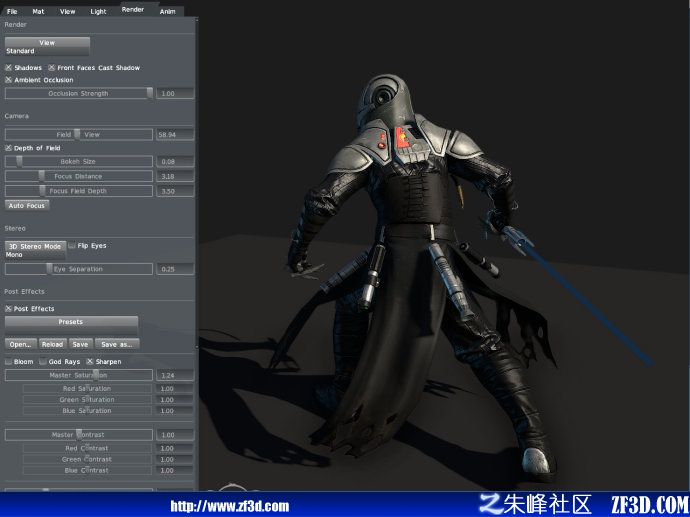Viewport: 690px width, 517px height.
Task: Adjust the Focus Distance slider
Action: pos(79,176)
